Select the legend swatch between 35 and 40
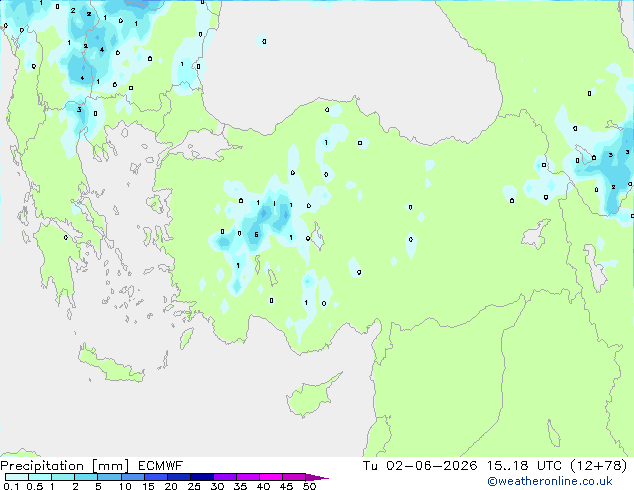634x490 pixels. 247,477
